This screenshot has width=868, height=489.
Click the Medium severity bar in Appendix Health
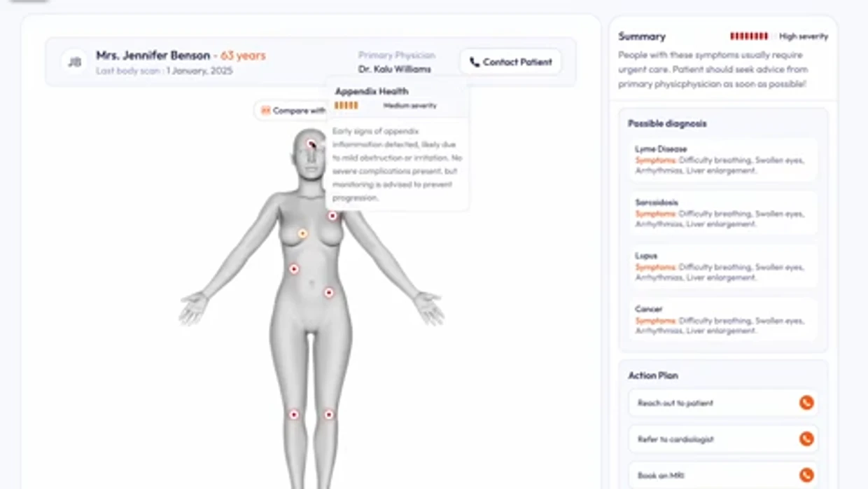(346, 106)
